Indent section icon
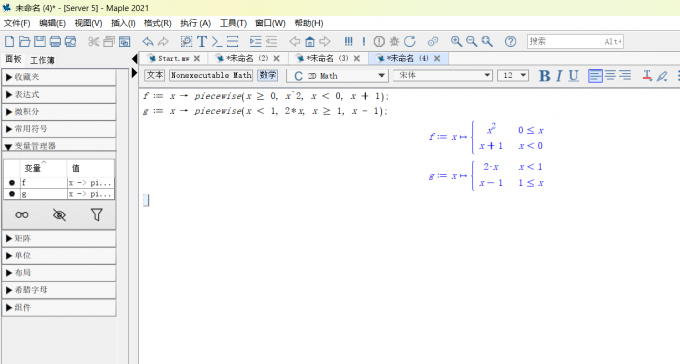The height and width of the screenshot is (364, 680). (255, 41)
